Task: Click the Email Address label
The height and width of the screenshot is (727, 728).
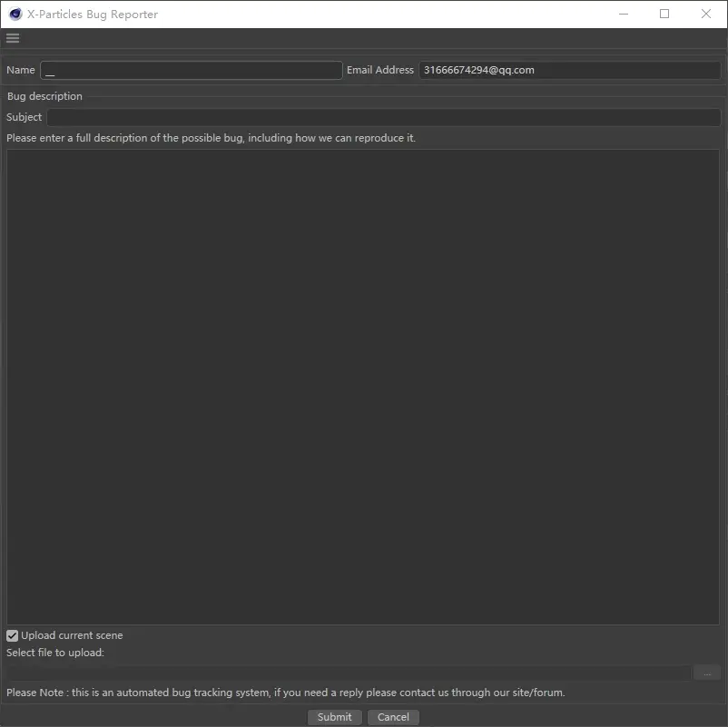Action: 379,70
